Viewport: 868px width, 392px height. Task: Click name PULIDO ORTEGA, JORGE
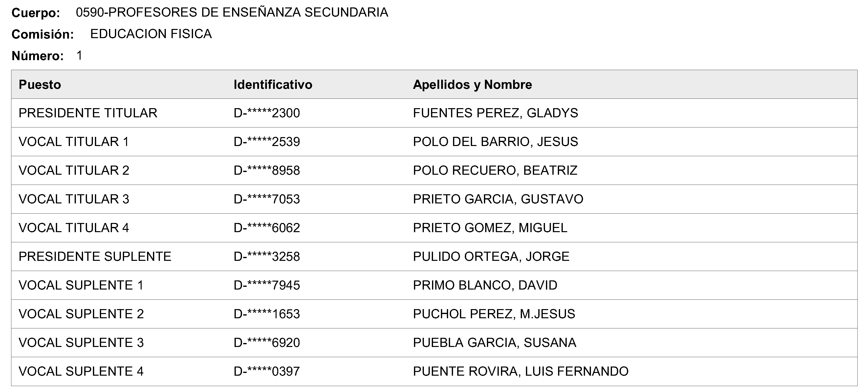click(491, 256)
